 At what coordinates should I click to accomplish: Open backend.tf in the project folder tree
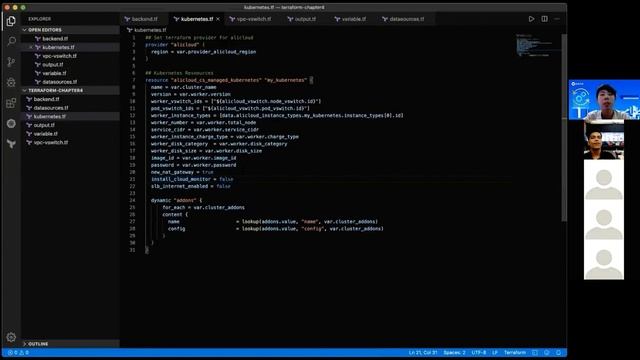[71, 99]
